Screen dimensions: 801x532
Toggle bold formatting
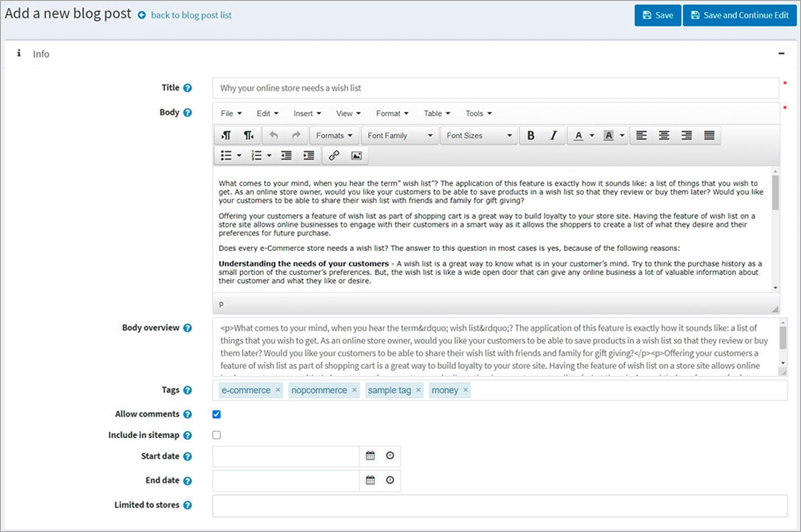530,136
